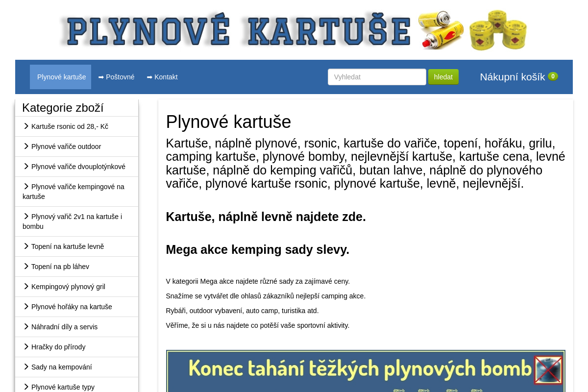
Task: Select the Sady na kempování category
Action: coord(62,367)
